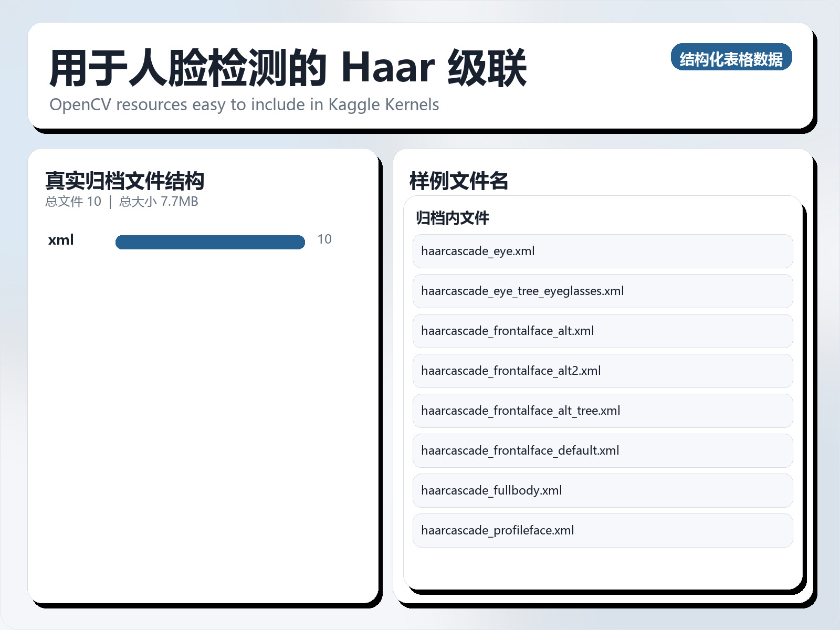Click the xml label next to the bar
840x630 pixels.
coord(60,240)
